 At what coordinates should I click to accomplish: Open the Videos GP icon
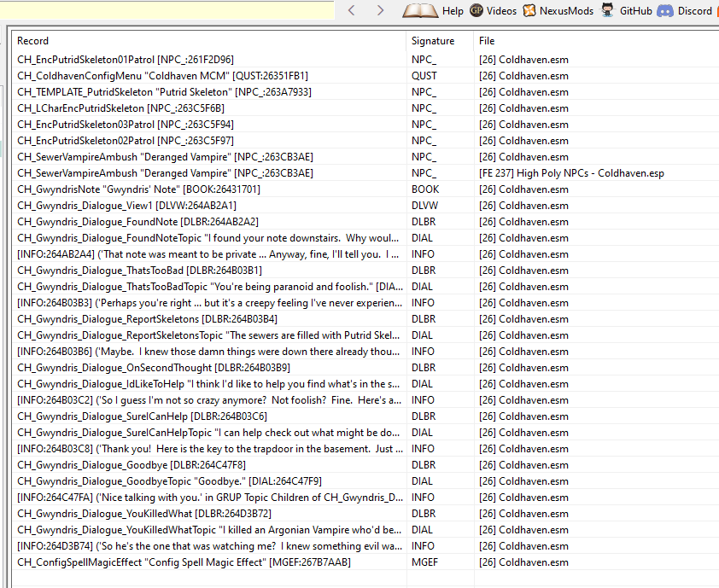tap(476, 10)
